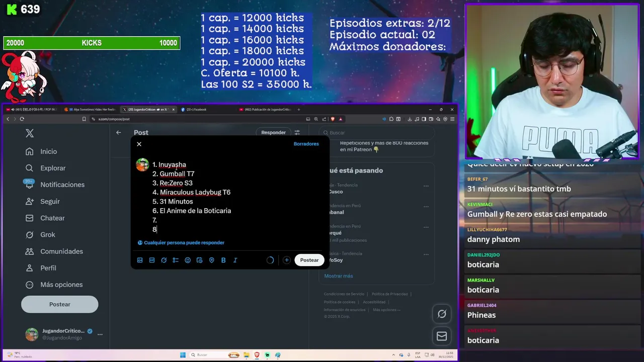Schedule the post with calendar icon

(x=199, y=260)
